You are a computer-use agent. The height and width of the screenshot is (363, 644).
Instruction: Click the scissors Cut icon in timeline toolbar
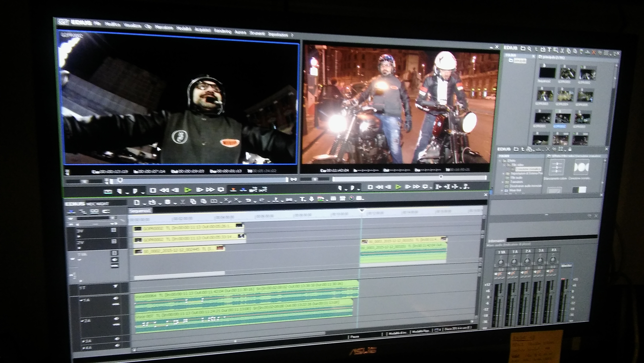[x=183, y=202]
